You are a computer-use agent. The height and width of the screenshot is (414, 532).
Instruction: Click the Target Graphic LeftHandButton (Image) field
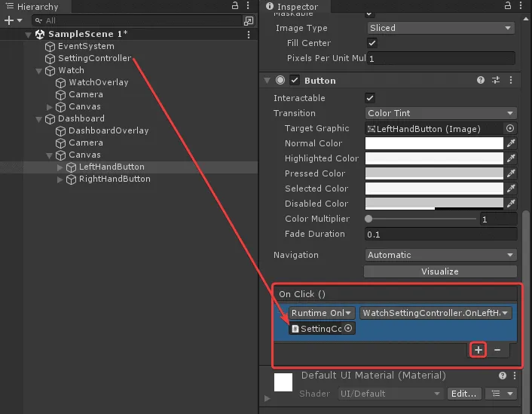pos(434,128)
